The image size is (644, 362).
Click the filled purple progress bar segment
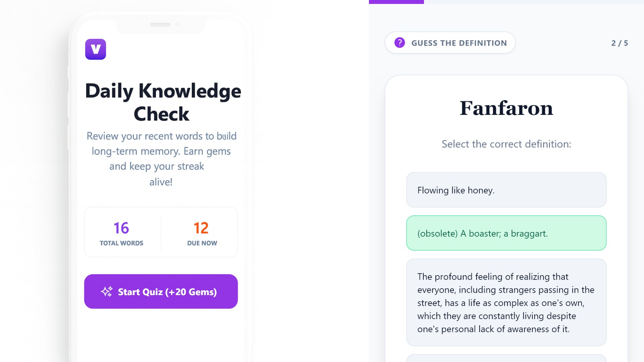(x=396, y=2)
